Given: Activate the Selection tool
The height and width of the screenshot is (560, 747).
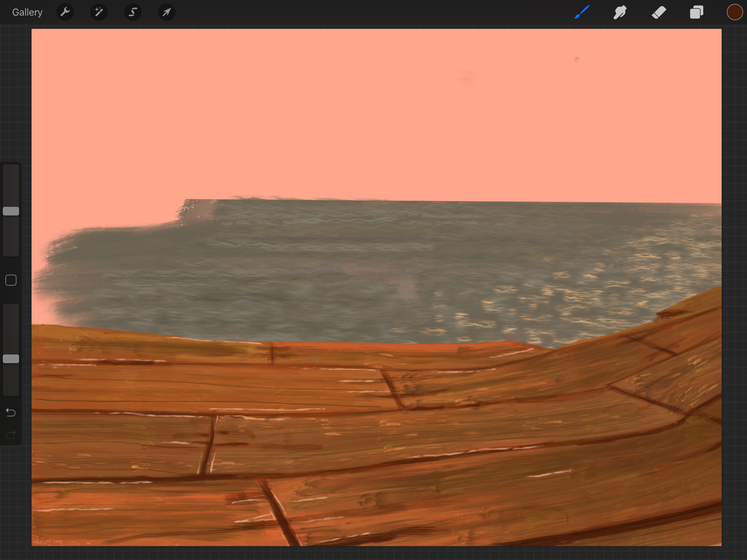Looking at the screenshot, I should 133,12.
